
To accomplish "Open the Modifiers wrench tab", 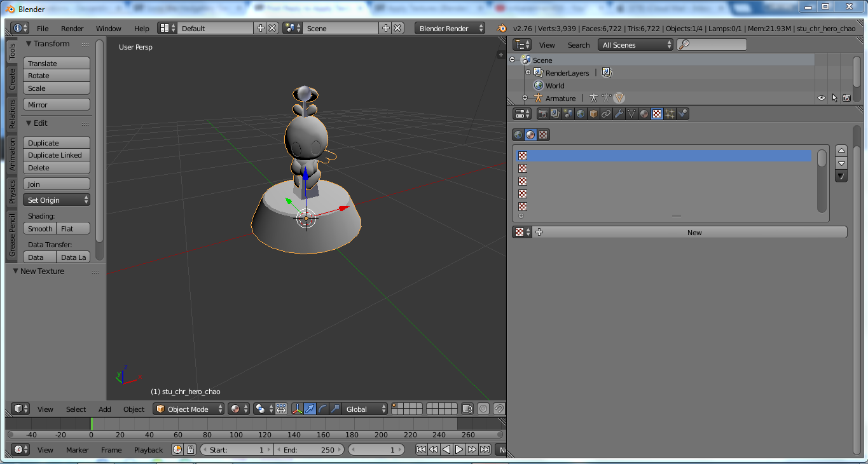I will point(619,114).
